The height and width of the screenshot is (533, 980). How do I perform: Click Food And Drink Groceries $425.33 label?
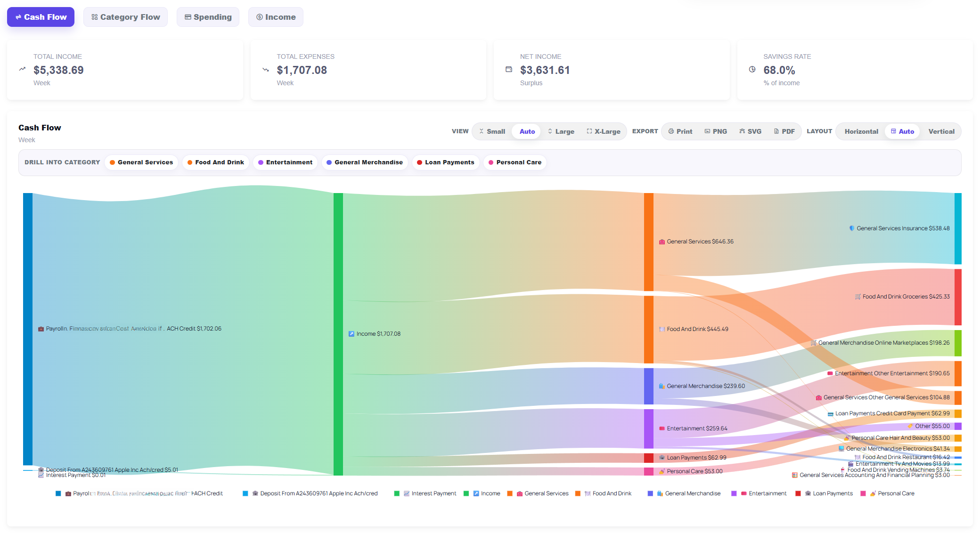902,297
